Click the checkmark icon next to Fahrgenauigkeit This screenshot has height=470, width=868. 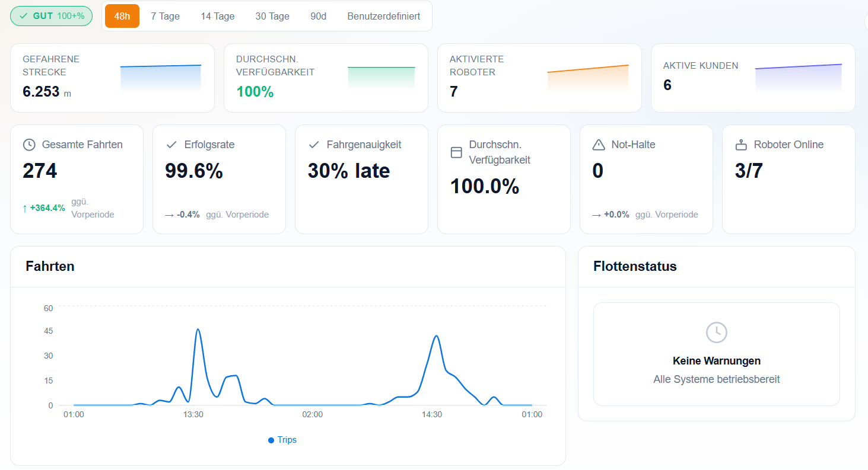(314, 145)
